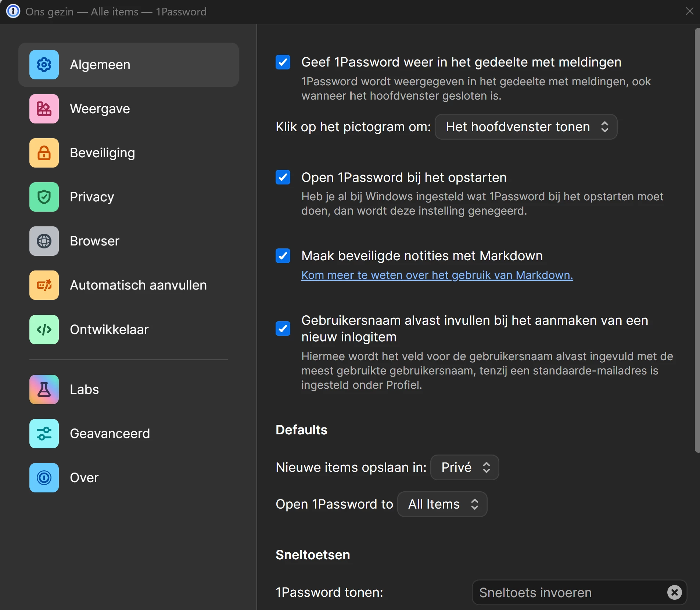The width and height of the screenshot is (700, 610).
Task: Click the Automatisch aanvullen icon
Action: click(44, 285)
